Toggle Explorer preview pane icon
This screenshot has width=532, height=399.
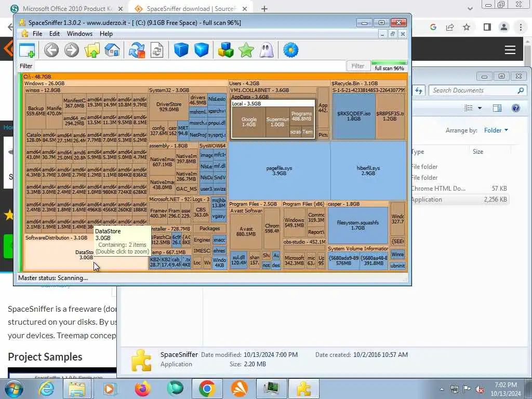(497, 108)
